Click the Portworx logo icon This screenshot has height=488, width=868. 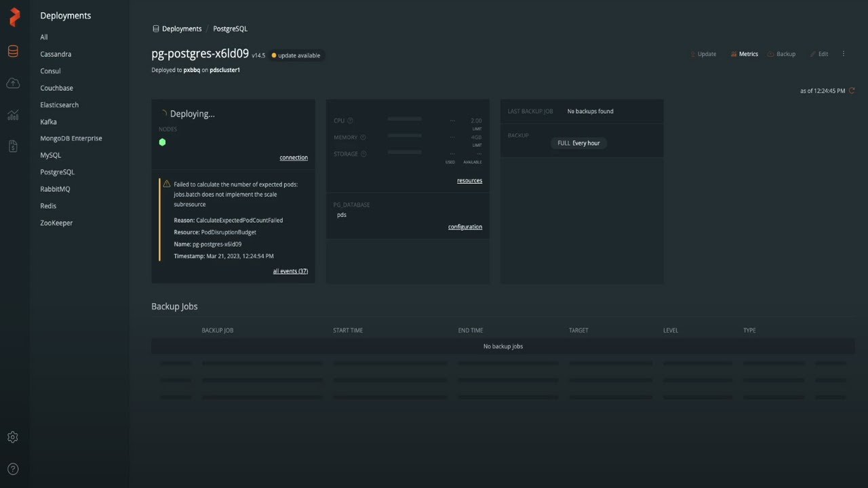pyautogui.click(x=14, y=17)
